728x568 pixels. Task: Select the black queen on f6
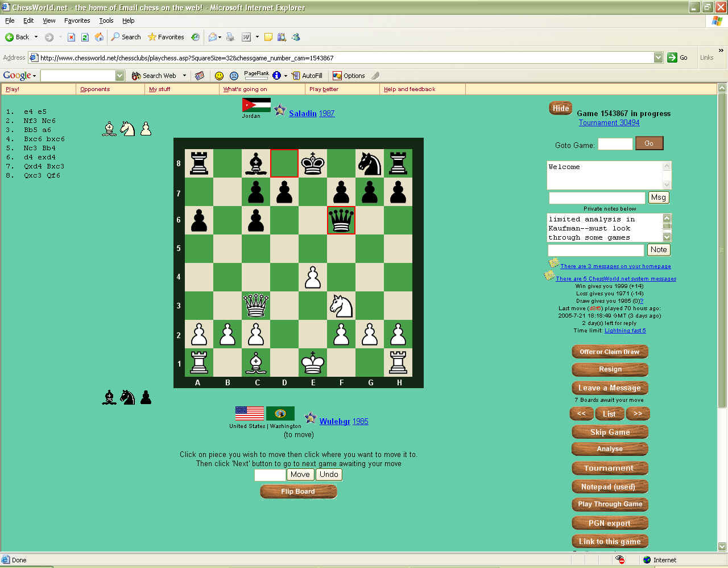coord(341,220)
